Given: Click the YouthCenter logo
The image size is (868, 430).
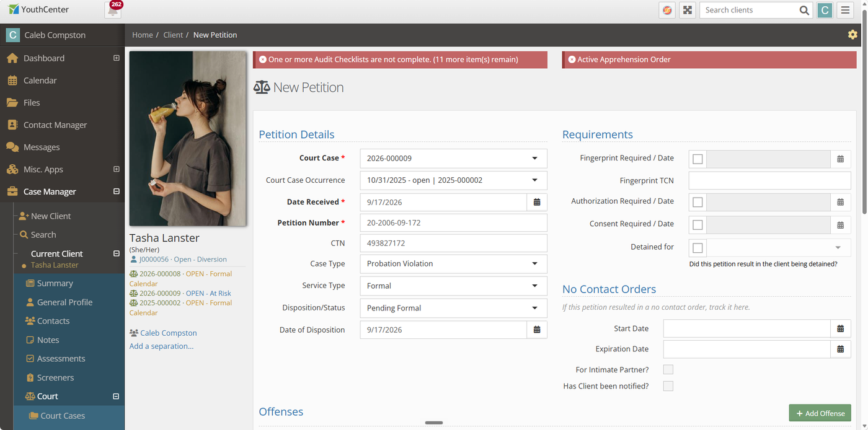Looking at the screenshot, I should tap(38, 9).
